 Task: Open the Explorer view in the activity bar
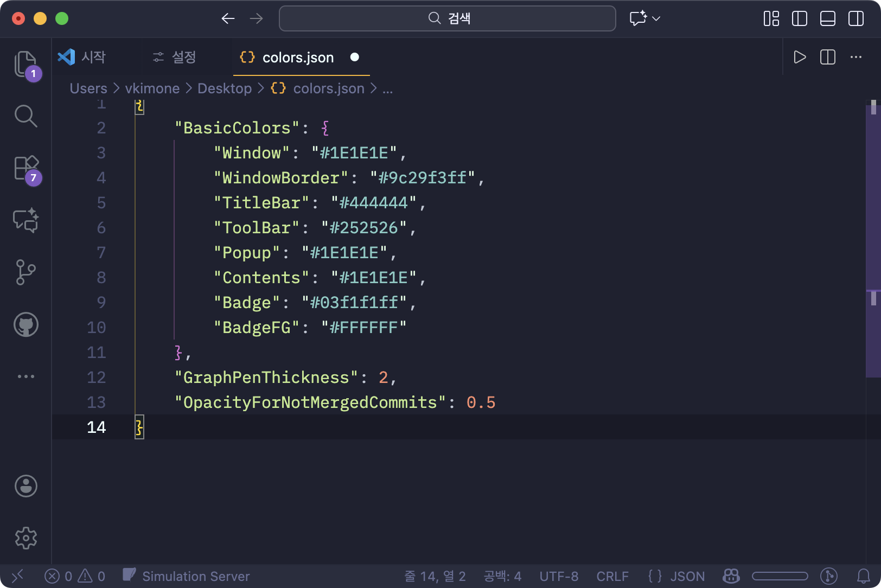(25, 64)
